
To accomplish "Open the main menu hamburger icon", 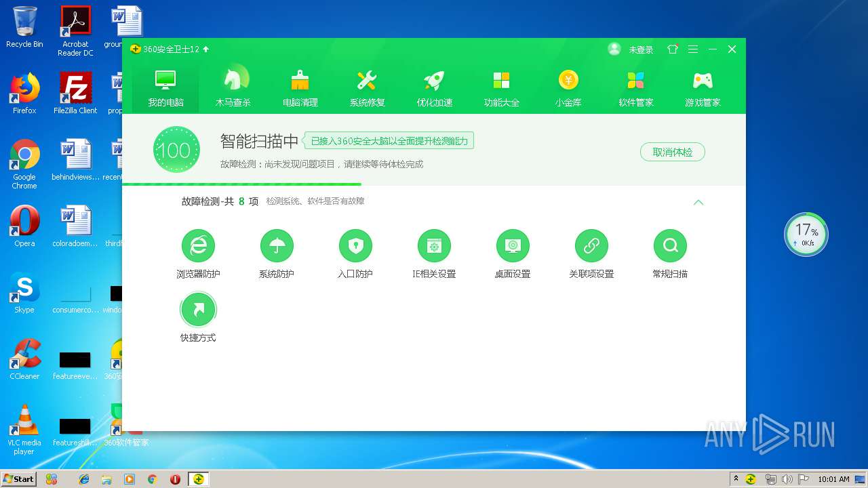I will point(692,49).
